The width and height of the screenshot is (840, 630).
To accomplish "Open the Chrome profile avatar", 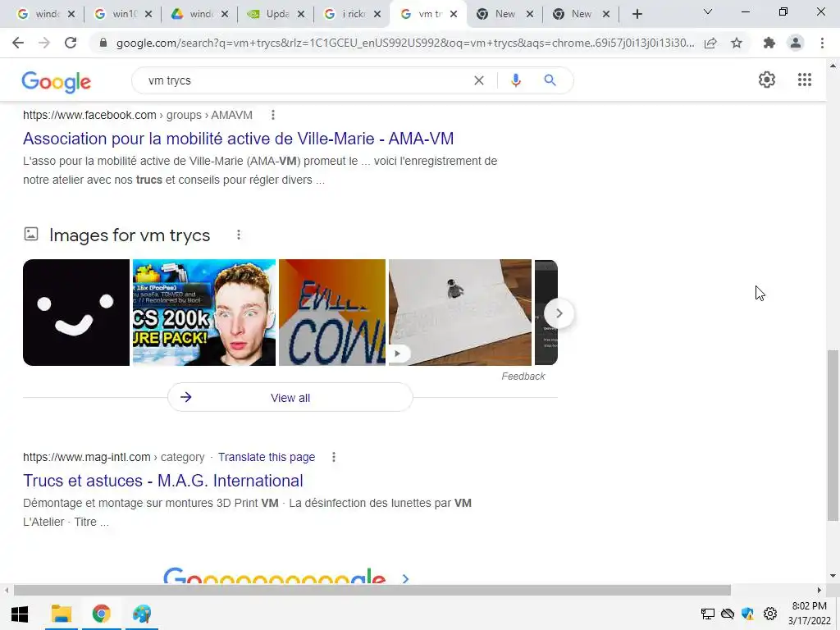I will coord(796,43).
